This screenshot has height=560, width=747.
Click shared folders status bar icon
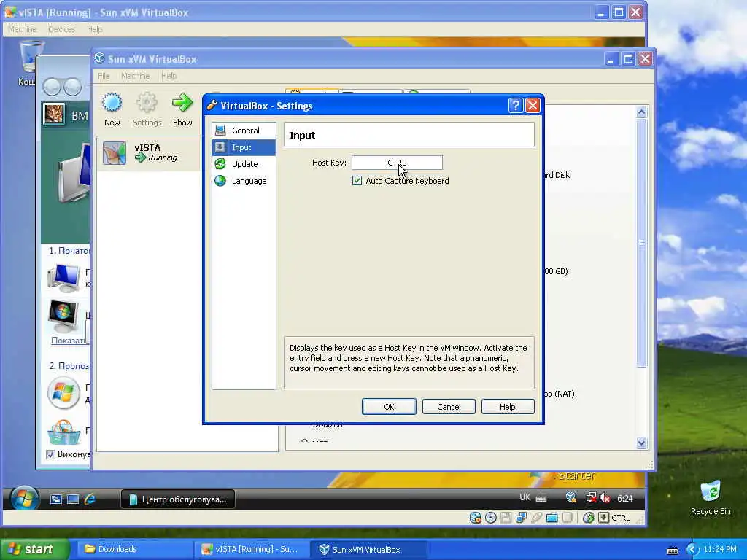[x=551, y=518]
